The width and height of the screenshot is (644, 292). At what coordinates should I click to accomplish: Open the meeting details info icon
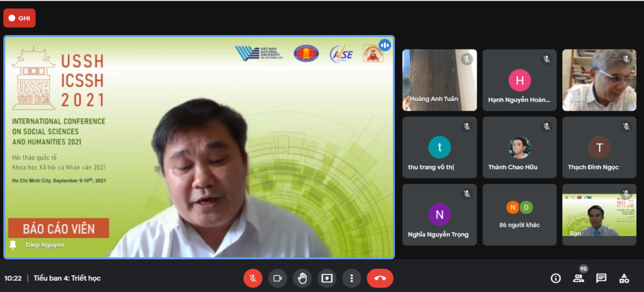[556, 278]
